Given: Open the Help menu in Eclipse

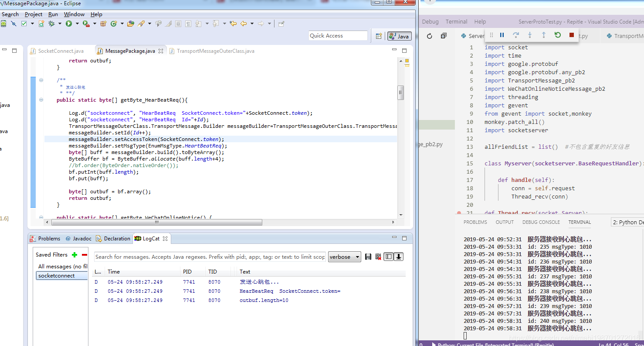Looking at the screenshot, I should (96, 14).
